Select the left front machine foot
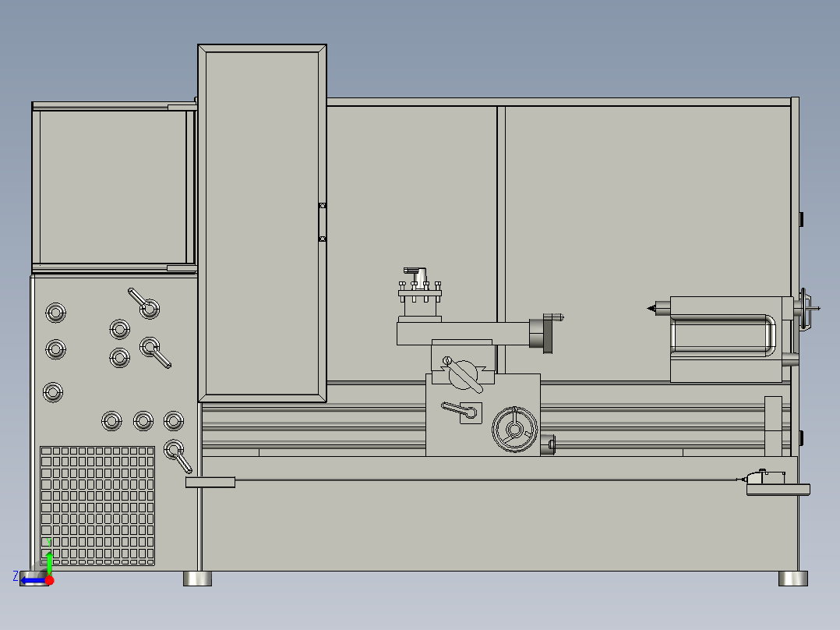The width and height of the screenshot is (840, 630). pyautogui.click(x=198, y=579)
